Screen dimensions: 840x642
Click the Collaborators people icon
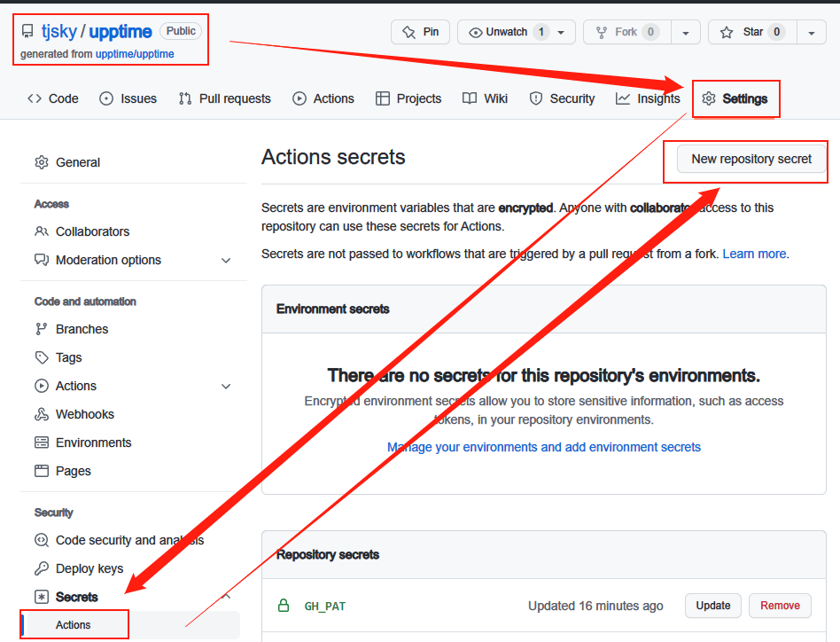click(42, 231)
